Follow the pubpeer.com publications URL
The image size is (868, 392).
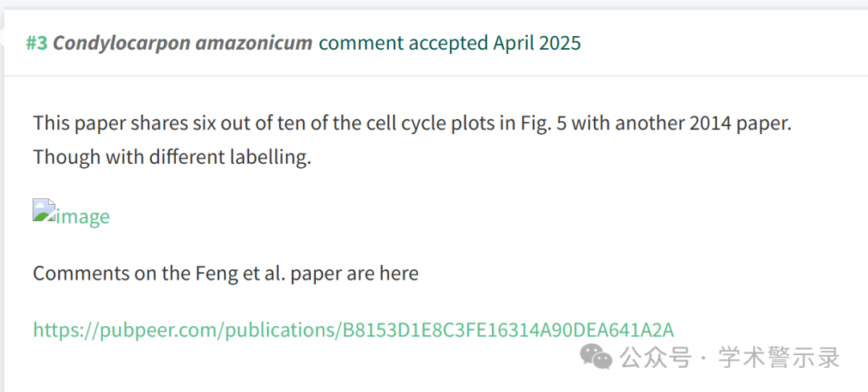click(x=354, y=329)
